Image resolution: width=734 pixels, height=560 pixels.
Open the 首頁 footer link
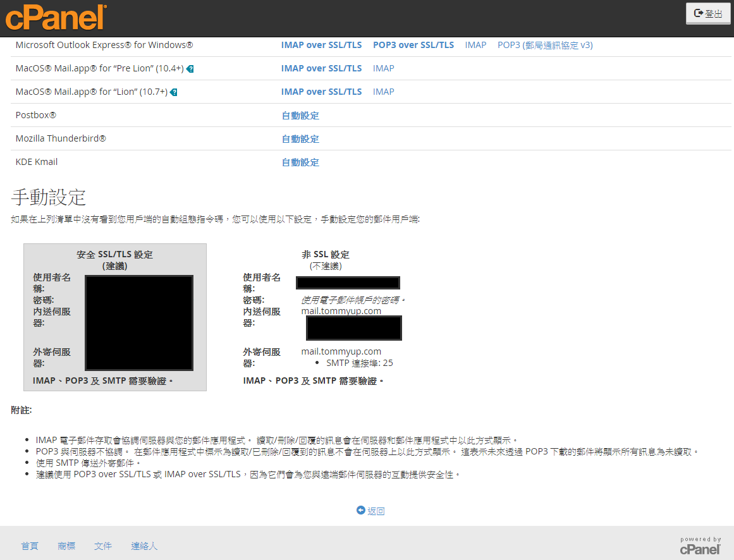click(x=30, y=545)
